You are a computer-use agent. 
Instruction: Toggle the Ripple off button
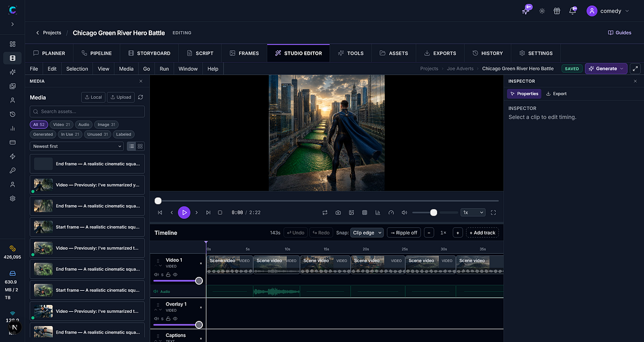(x=403, y=233)
